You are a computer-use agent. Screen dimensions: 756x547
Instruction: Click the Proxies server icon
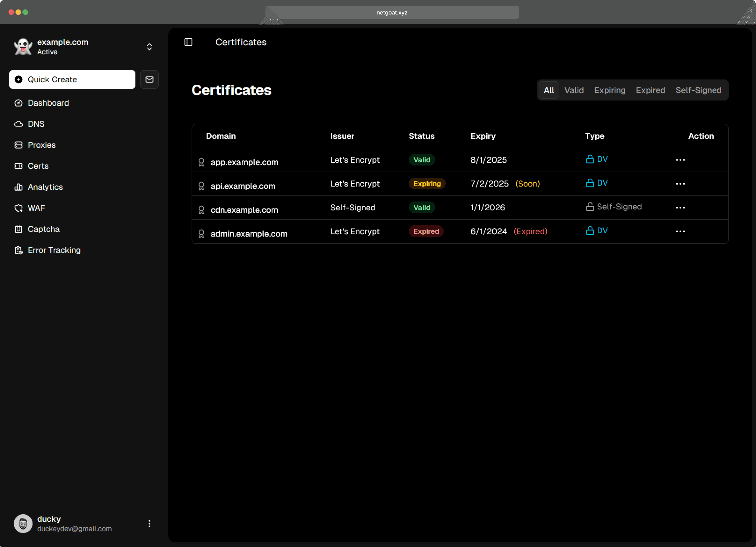(x=19, y=145)
